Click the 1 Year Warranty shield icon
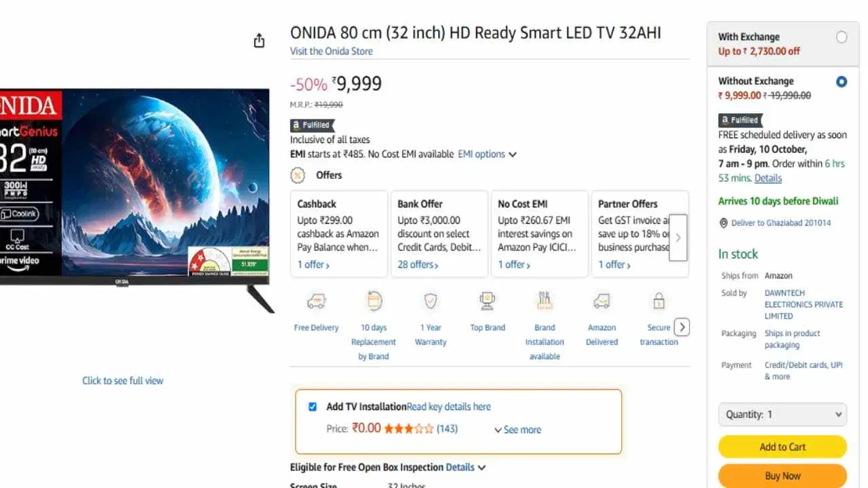Image resolution: width=868 pixels, height=488 pixels. point(430,300)
